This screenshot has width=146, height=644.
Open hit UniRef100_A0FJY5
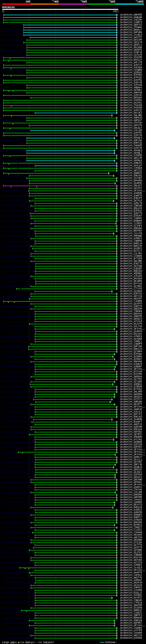pos(131,63)
